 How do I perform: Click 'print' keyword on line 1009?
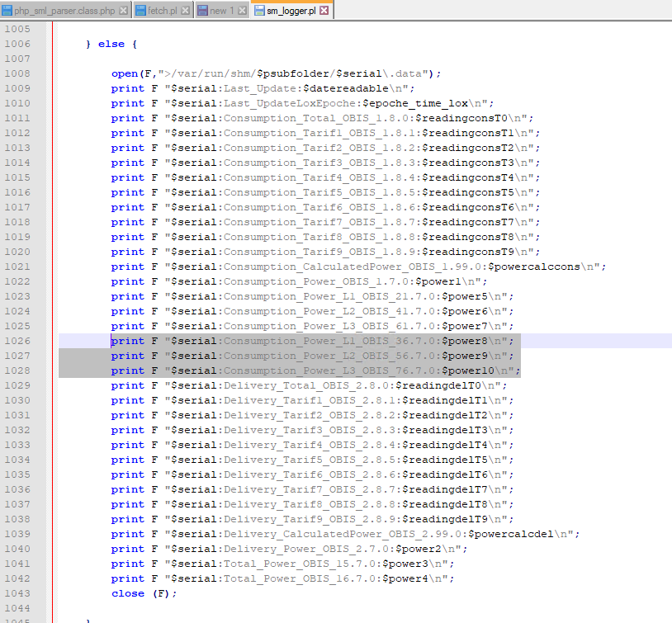128,88
